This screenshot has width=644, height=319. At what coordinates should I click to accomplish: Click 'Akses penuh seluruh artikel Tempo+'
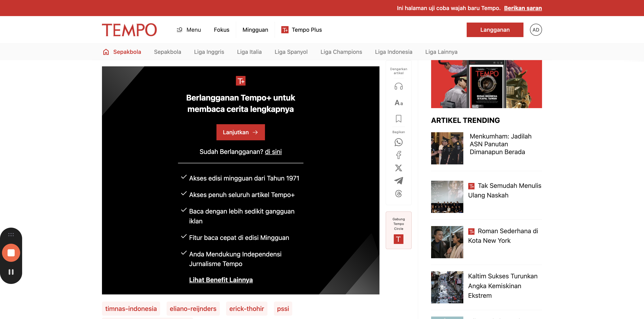click(242, 195)
